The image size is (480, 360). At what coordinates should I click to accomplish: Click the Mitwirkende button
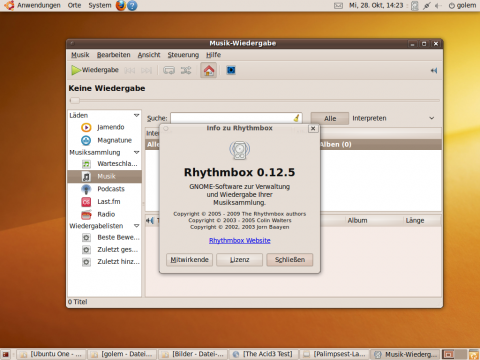pos(189,260)
